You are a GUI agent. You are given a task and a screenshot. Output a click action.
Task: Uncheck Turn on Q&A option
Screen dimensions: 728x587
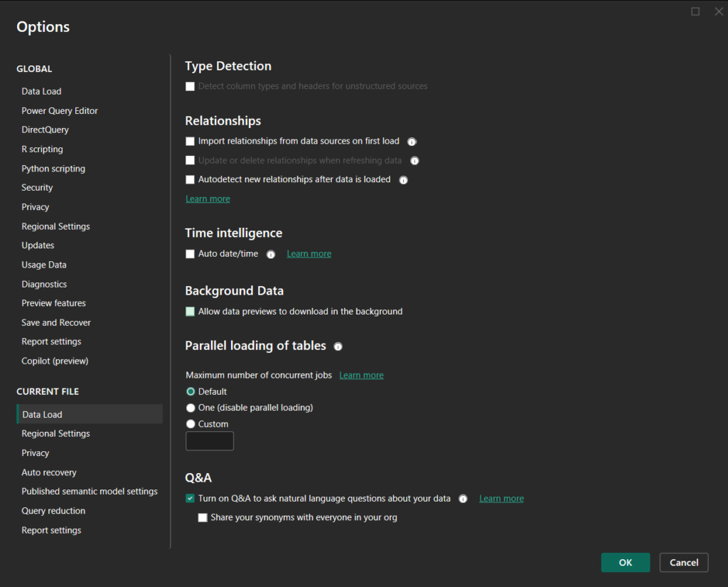click(190, 499)
